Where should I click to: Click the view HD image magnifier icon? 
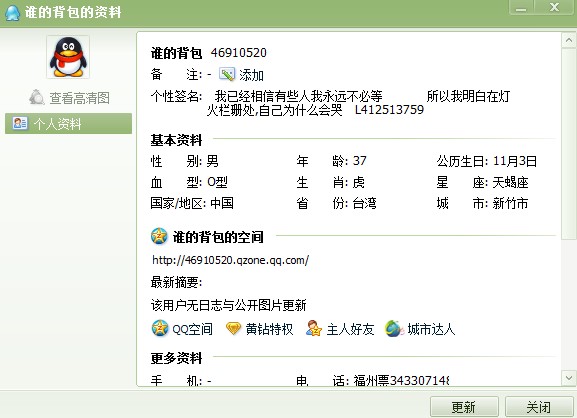pos(37,98)
